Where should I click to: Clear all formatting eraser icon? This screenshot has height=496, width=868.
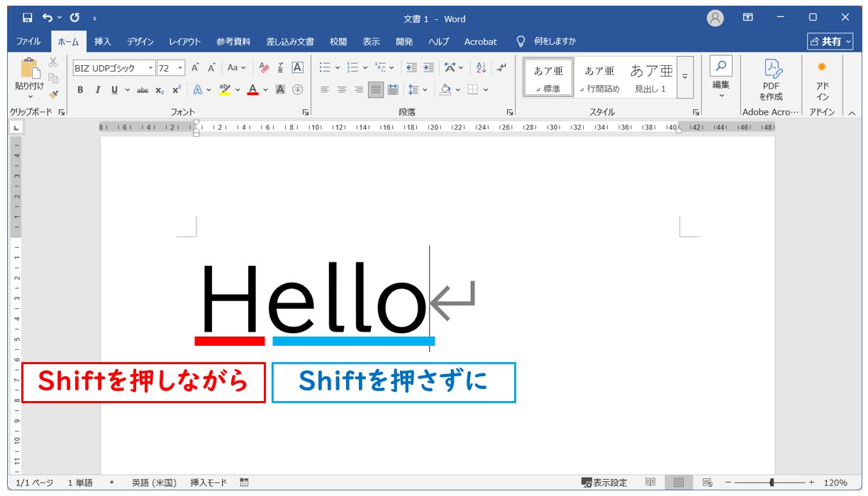[x=265, y=68]
